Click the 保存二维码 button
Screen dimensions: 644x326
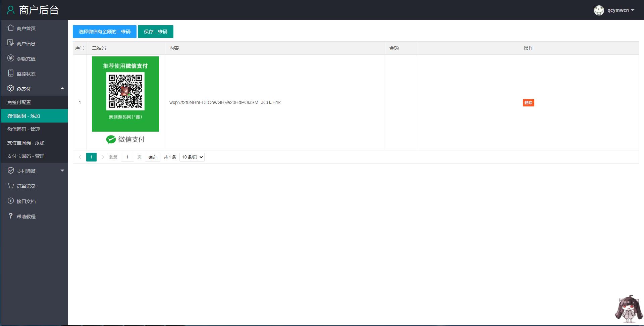156,32
